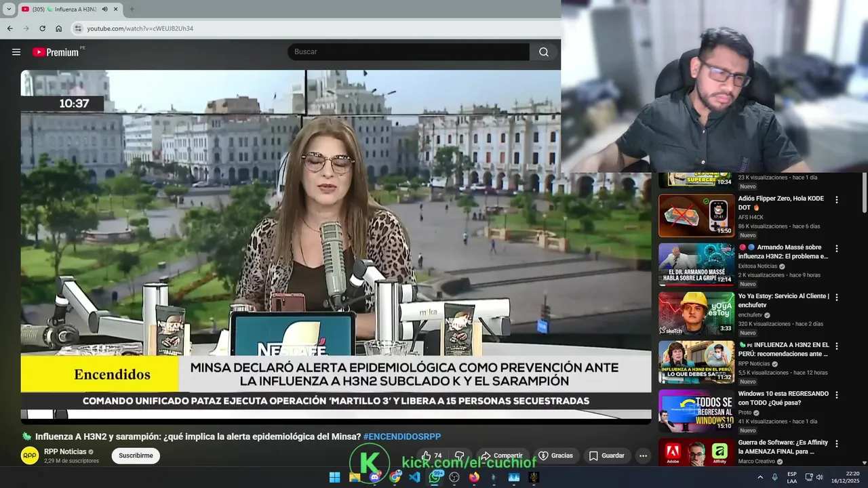
Task: Open Google Chrome from the taskbar
Action: pyautogui.click(x=395, y=477)
